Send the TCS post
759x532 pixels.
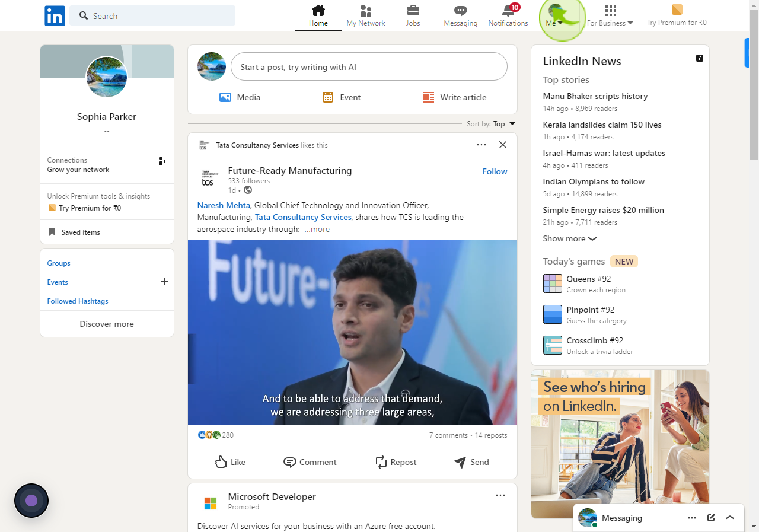(471, 462)
